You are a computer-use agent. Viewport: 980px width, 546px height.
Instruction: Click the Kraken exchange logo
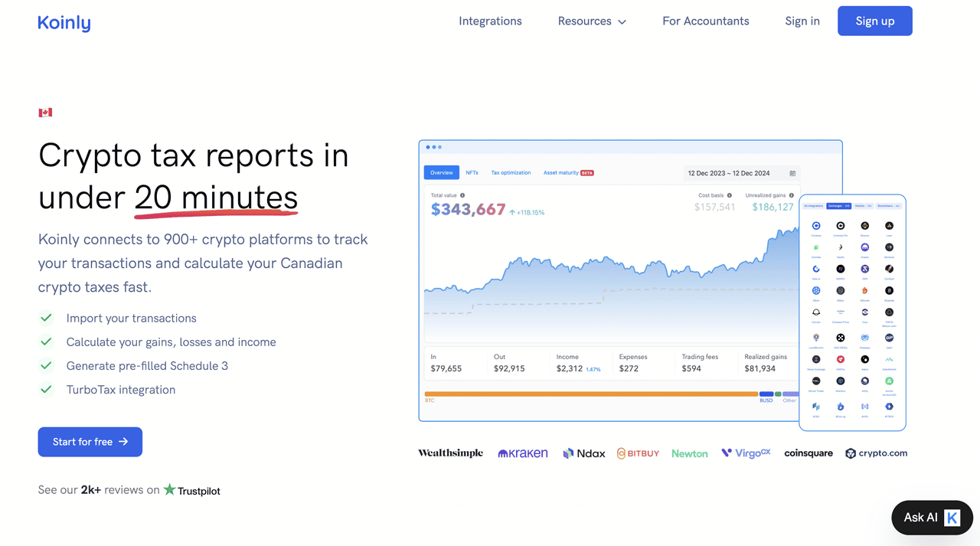tap(523, 453)
